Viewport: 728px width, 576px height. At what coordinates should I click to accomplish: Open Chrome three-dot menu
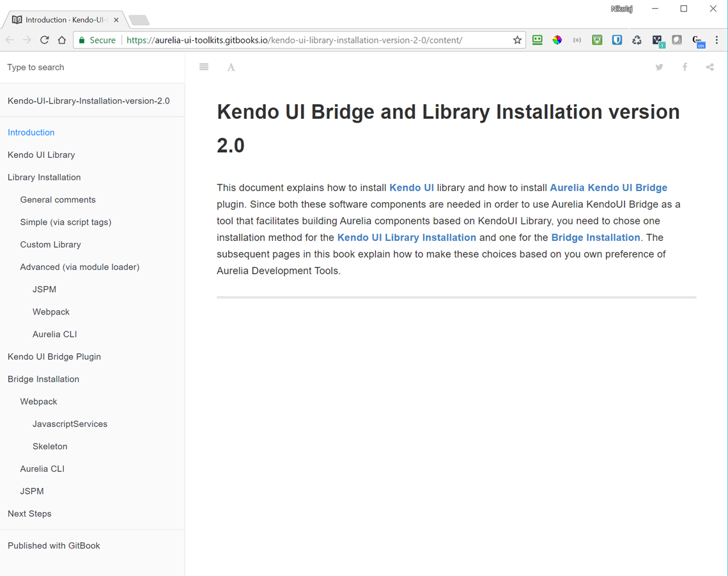tap(716, 40)
